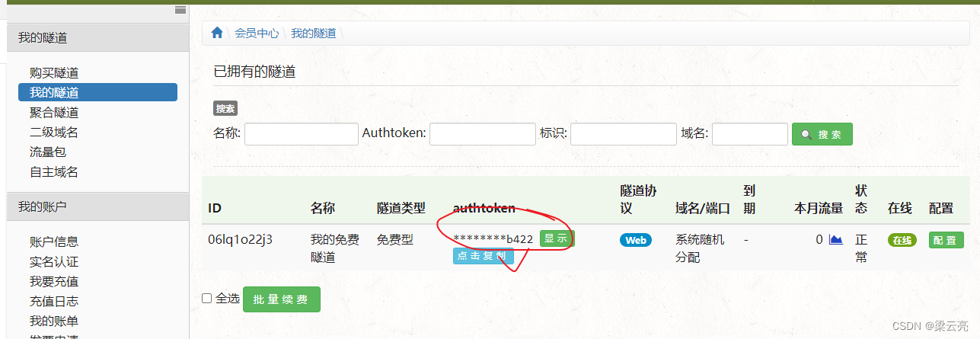Tick the 全选 select-all checkbox
The height and width of the screenshot is (339, 980).
point(206,299)
